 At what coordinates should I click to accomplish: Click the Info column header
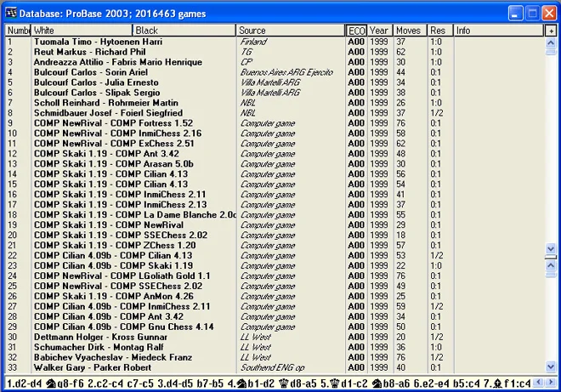click(x=497, y=31)
